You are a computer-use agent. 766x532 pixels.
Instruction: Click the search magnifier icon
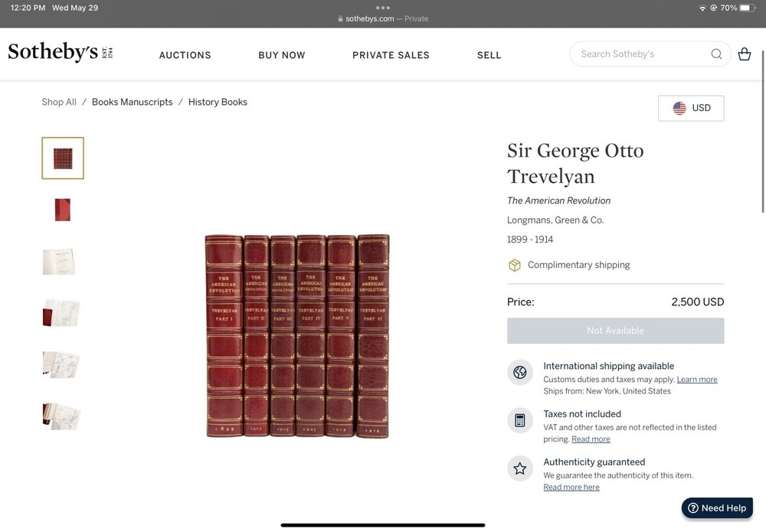[x=716, y=54]
